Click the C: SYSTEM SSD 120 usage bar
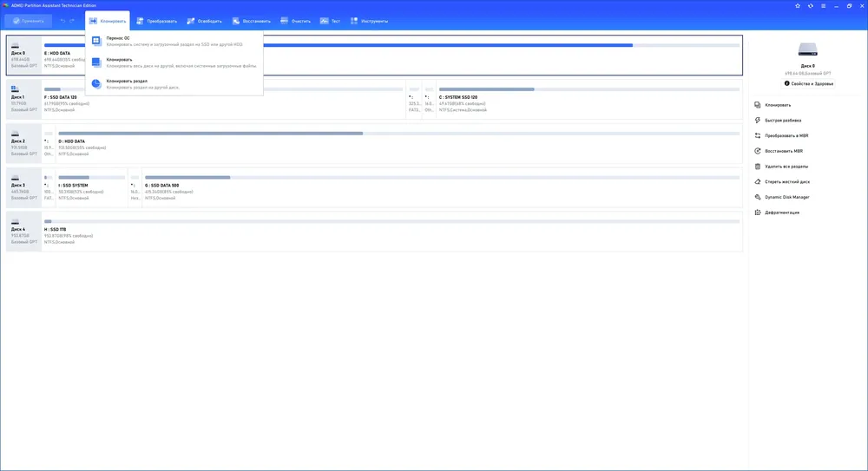This screenshot has height=471, width=868. tap(589, 89)
